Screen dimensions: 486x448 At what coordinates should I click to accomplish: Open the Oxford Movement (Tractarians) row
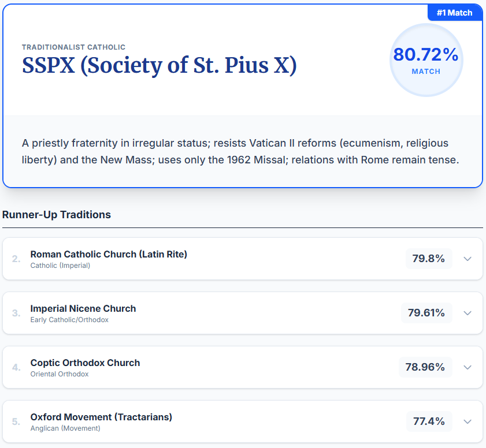[x=243, y=421]
